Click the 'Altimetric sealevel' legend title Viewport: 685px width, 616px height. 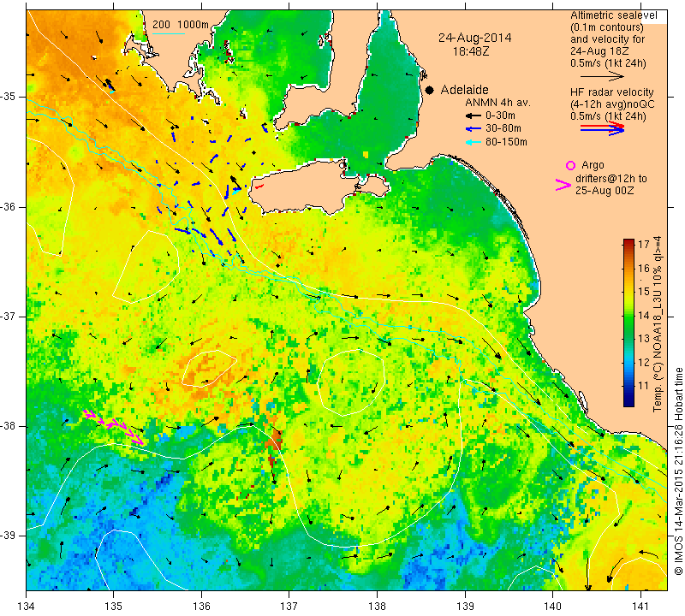(x=614, y=15)
